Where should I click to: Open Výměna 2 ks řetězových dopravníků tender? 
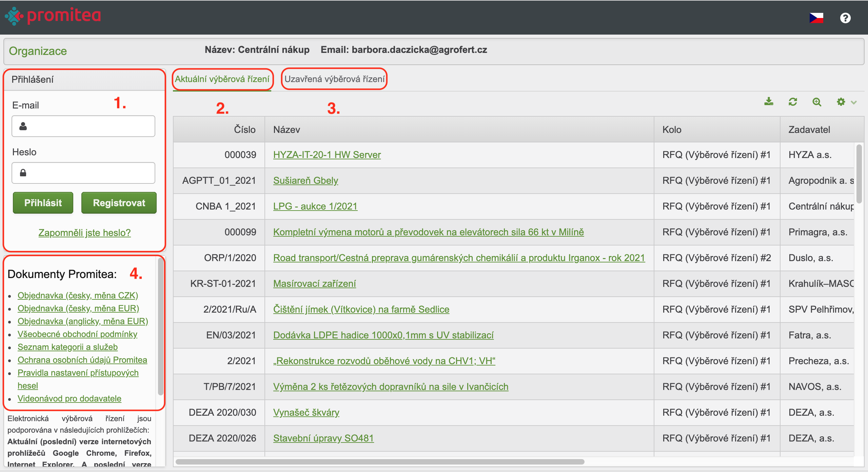pyautogui.click(x=391, y=387)
